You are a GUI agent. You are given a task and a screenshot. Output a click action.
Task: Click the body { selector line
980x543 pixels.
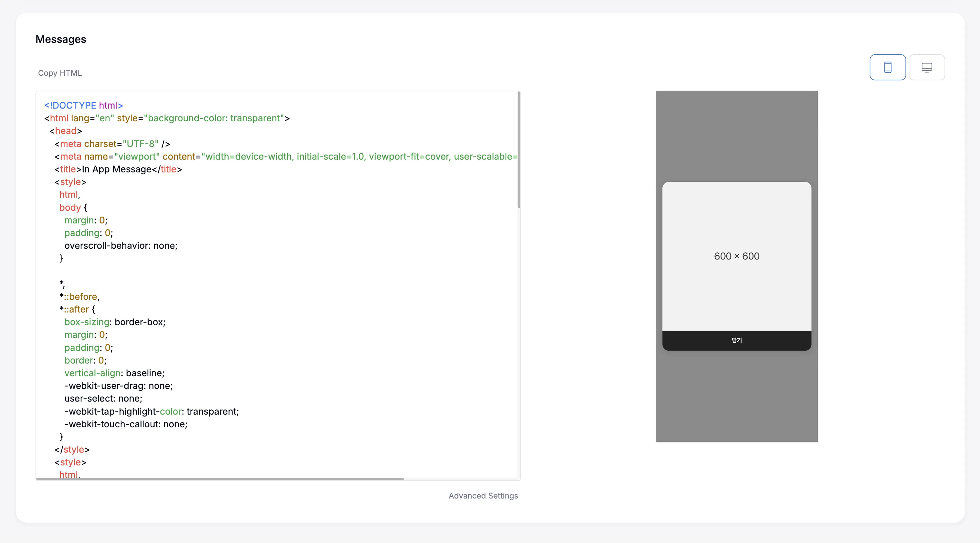coord(73,208)
